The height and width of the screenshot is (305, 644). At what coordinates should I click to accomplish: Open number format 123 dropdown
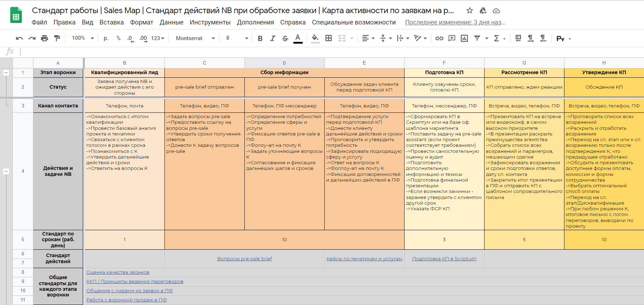tap(158, 38)
